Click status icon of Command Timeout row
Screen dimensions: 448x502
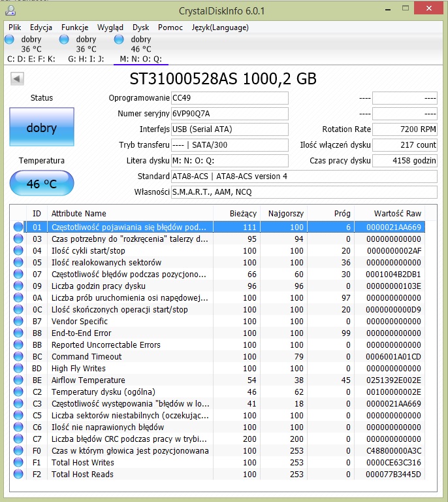[18, 357]
